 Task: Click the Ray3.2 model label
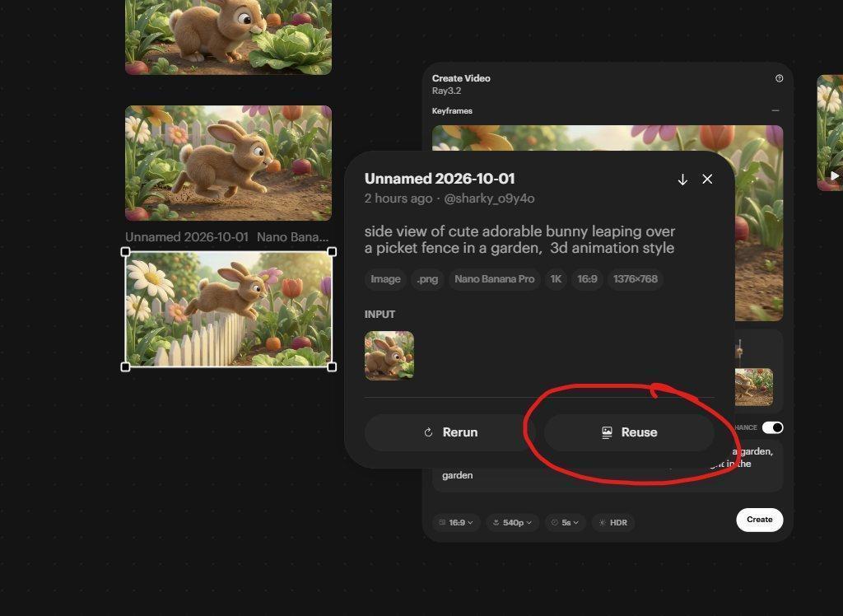446,91
